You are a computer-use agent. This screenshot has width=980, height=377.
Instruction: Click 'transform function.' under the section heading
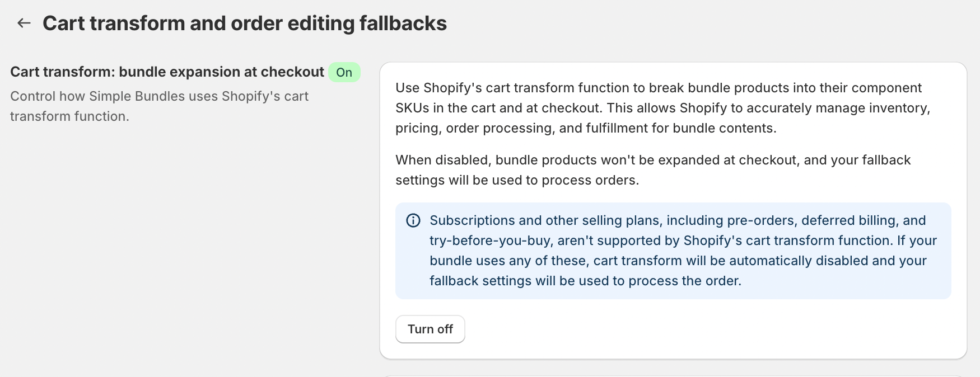tap(69, 116)
